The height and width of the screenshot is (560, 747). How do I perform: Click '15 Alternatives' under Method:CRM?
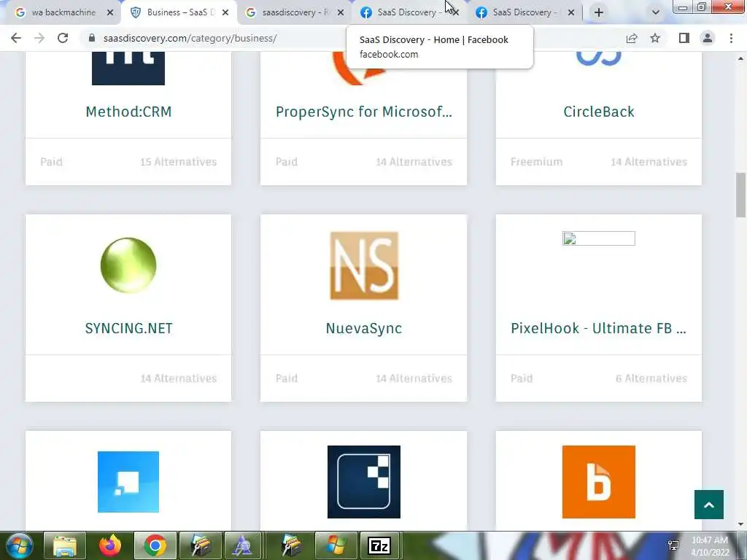tap(179, 162)
